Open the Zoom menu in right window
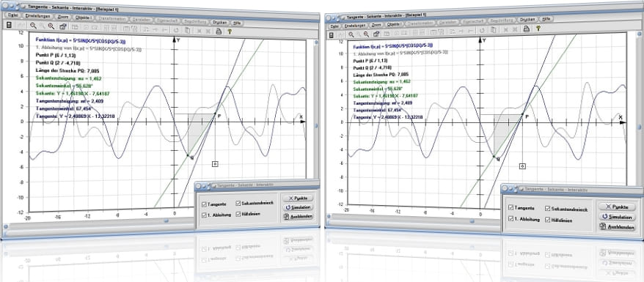644x282 pixels. click(x=376, y=25)
